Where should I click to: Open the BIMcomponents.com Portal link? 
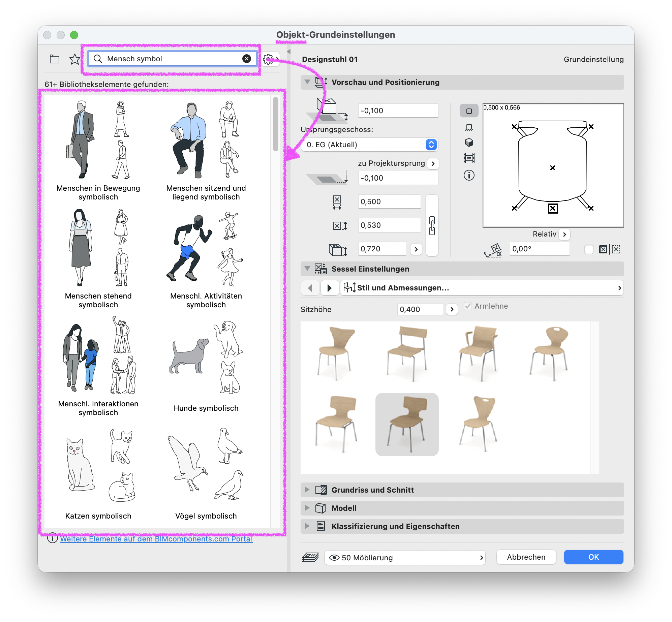coord(156,539)
